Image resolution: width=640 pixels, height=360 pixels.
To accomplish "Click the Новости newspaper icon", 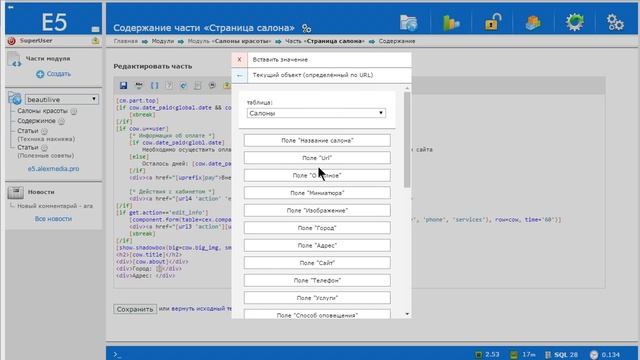I will 16,192.
